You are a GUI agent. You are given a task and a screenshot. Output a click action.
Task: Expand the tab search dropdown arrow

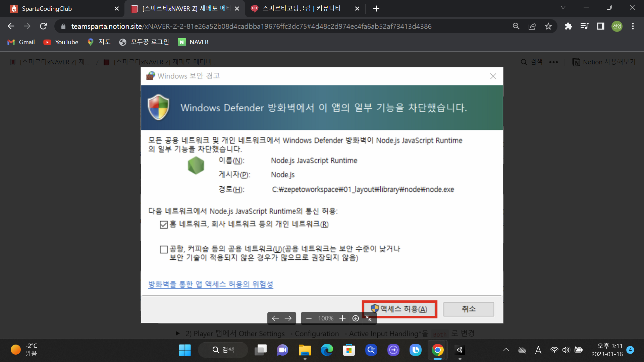click(x=563, y=7)
